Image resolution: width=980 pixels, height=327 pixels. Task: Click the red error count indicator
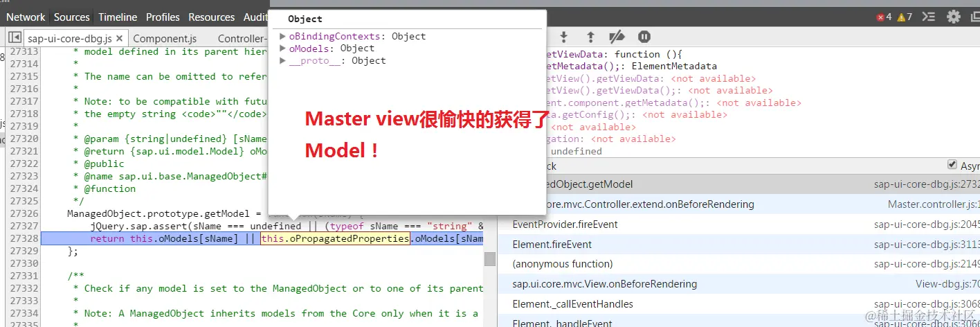pos(884,17)
